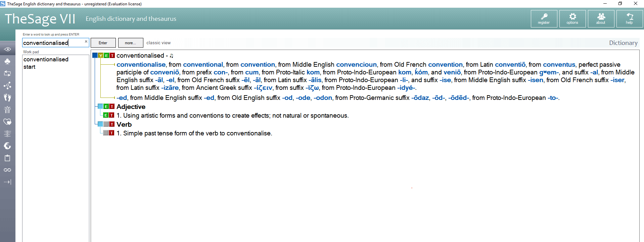Open the '-isen' Middle English suffix link
The height and width of the screenshot is (242, 644).
(535, 80)
